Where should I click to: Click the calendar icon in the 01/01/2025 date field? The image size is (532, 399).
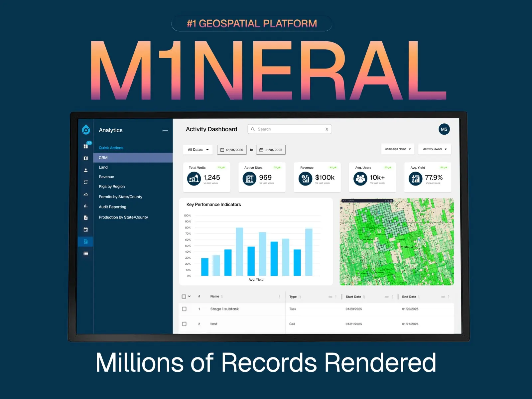tap(222, 150)
